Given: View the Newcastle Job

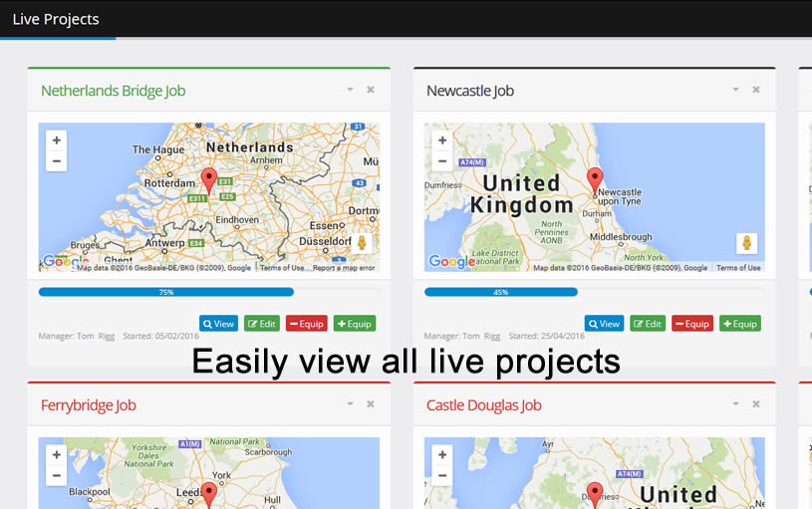Looking at the screenshot, I should (x=605, y=324).
